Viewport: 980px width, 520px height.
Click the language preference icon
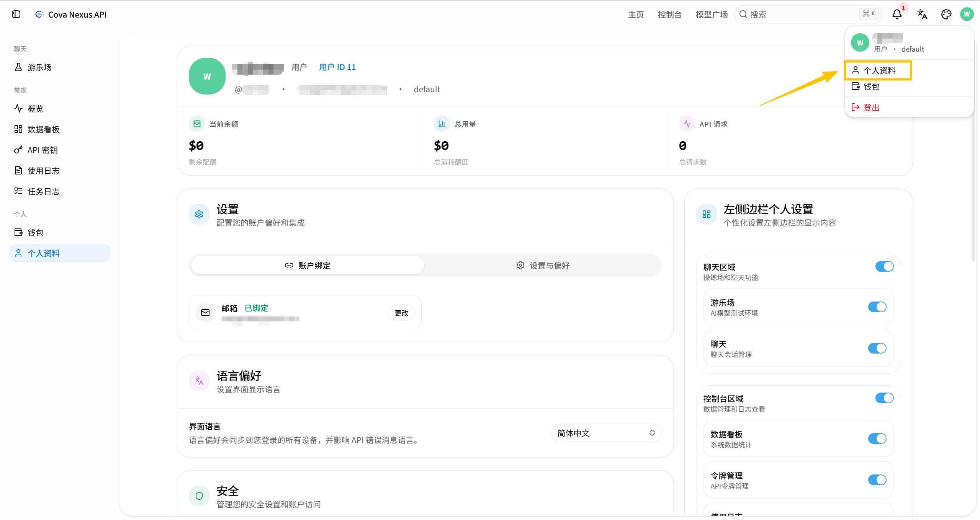coord(199,381)
